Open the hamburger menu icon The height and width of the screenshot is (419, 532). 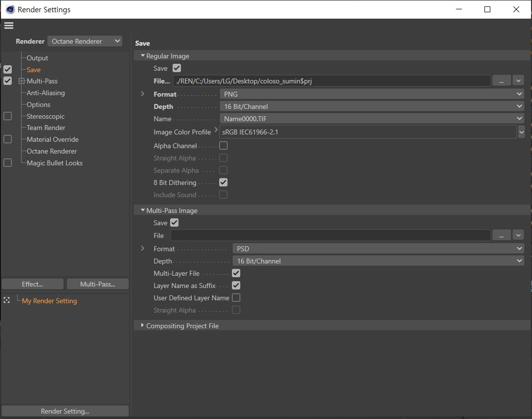[x=9, y=26]
